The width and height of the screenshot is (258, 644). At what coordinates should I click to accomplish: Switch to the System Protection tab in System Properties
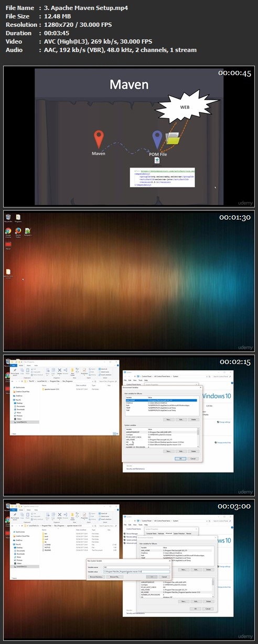click(179, 534)
